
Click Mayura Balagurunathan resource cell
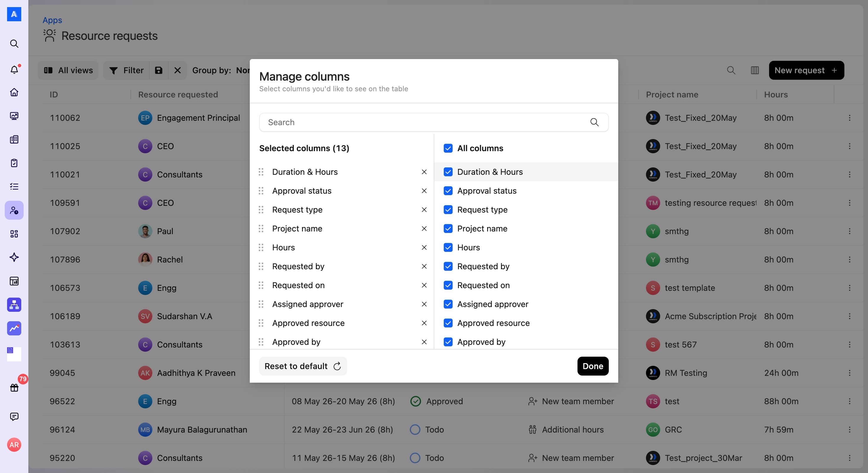(x=193, y=430)
